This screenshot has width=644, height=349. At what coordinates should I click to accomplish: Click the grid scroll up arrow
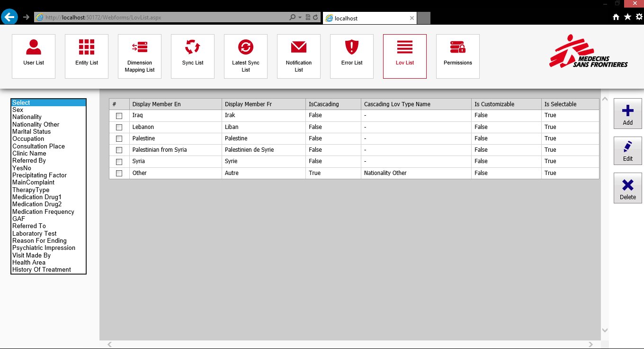[605, 99]
